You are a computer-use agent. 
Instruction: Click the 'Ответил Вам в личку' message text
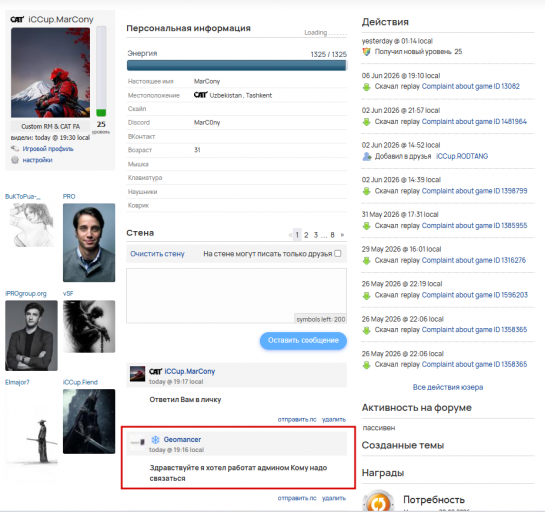coord(185,400)
